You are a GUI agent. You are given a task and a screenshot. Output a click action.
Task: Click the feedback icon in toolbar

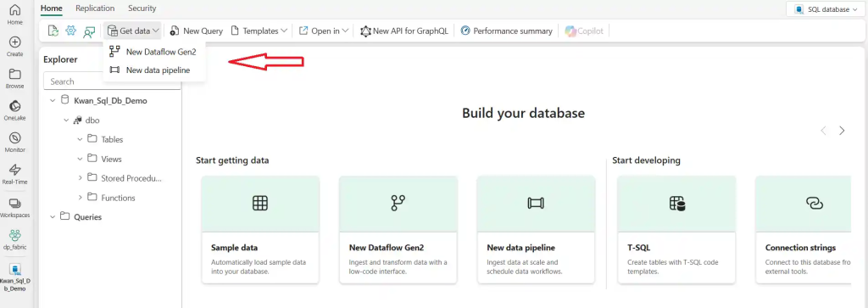pos(89,31)
